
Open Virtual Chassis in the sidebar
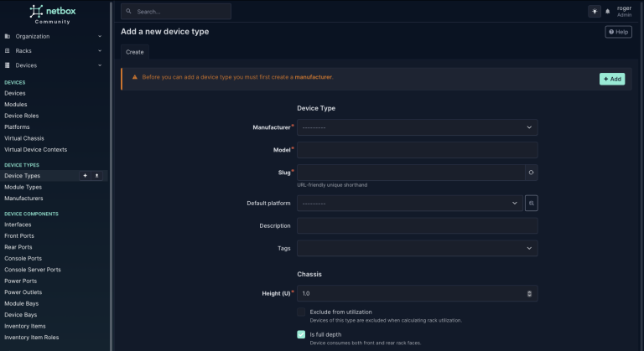click(23, 138)
